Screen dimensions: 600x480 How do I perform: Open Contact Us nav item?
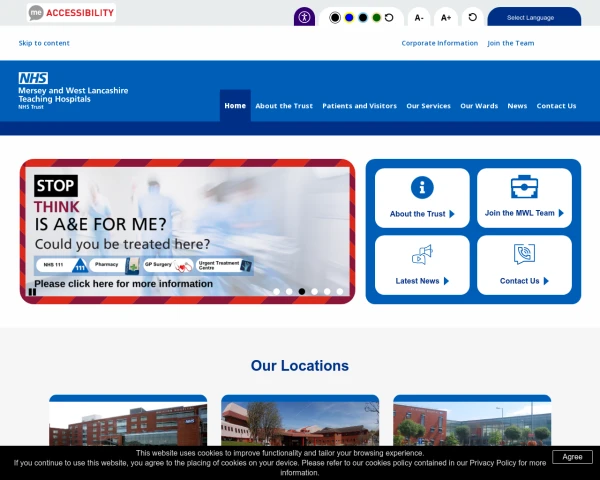[x=556, y=106]
